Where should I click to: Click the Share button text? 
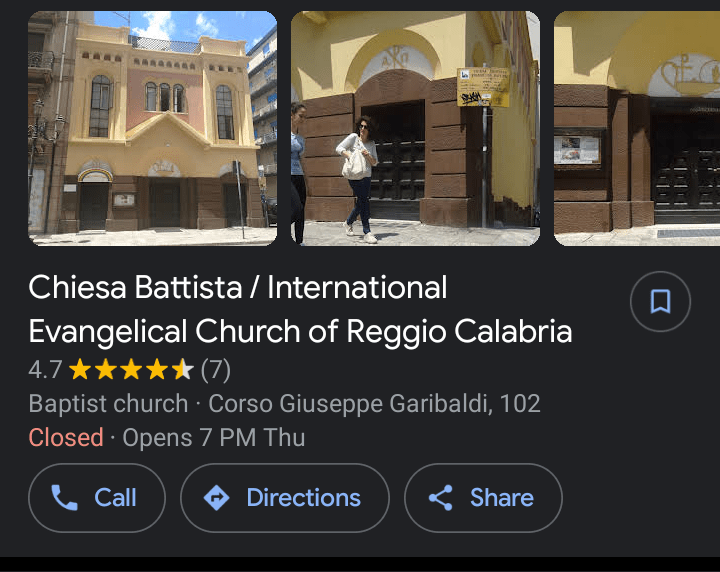[x=501, y=498]
